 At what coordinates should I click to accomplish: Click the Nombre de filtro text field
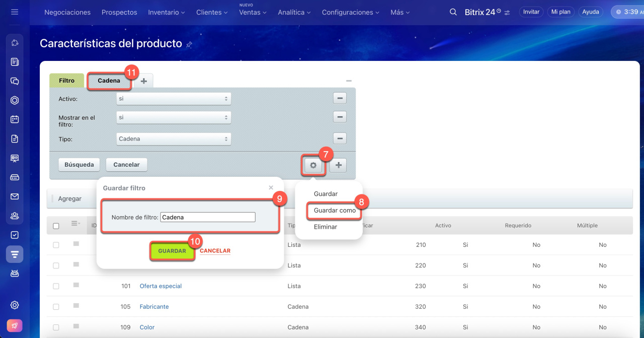pyautogui.click(x=207, y=217)
